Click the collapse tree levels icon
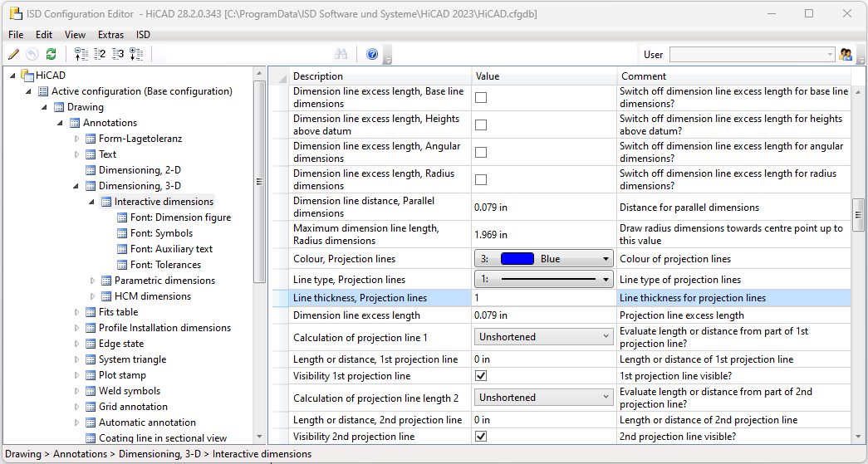 click(x=81, y=54)
